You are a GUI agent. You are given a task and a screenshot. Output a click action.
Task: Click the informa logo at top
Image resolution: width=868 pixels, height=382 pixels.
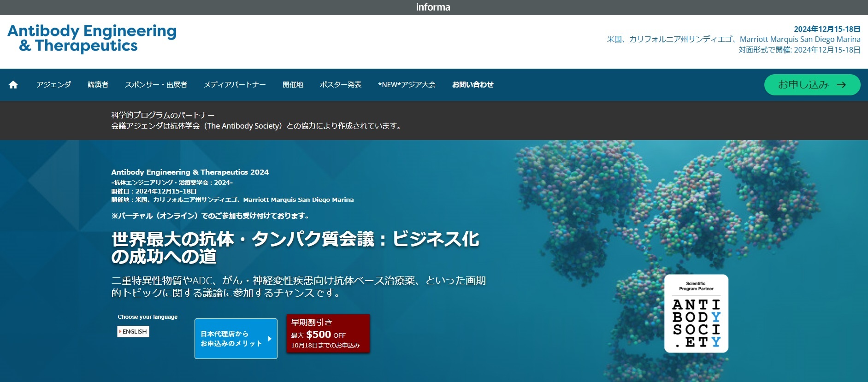[433, 7]
